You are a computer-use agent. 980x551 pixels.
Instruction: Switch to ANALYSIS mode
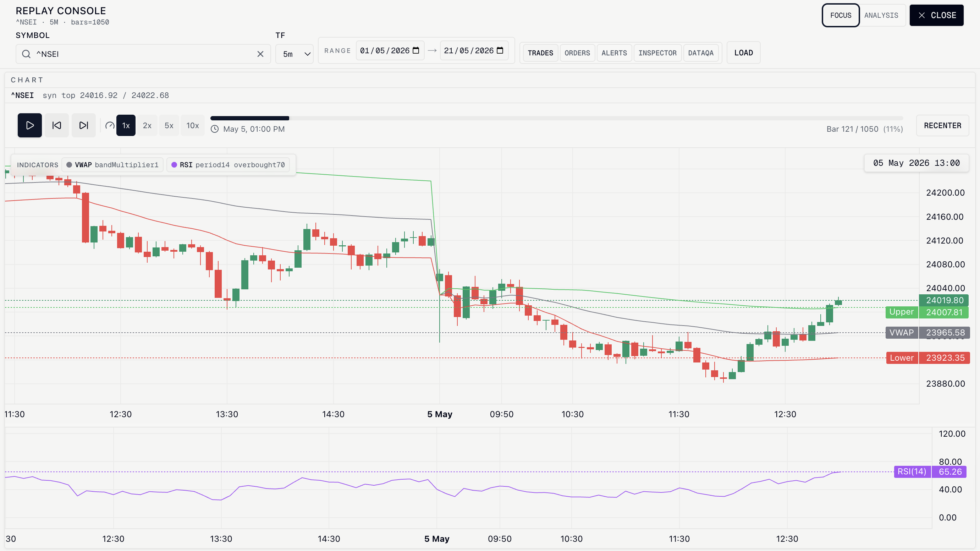click(x=881, y=15)
